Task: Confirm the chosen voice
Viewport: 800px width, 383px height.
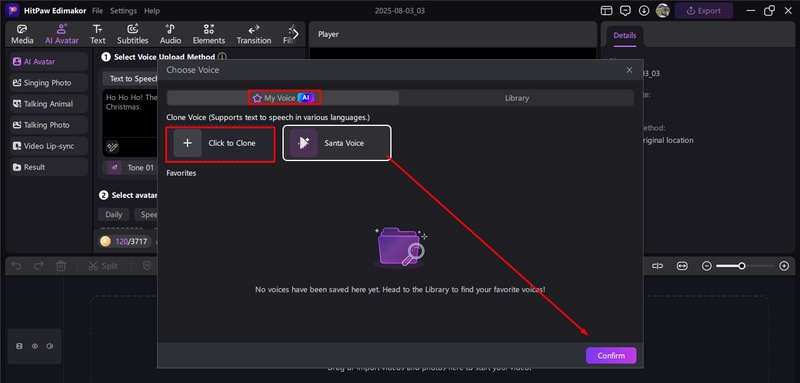Action: click(x=611, y=355)
